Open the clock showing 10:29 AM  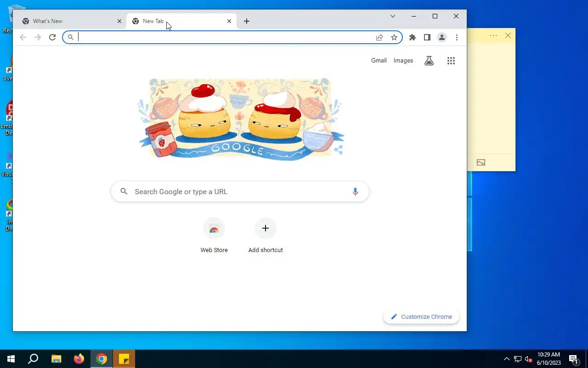click(x=549, y=359)
